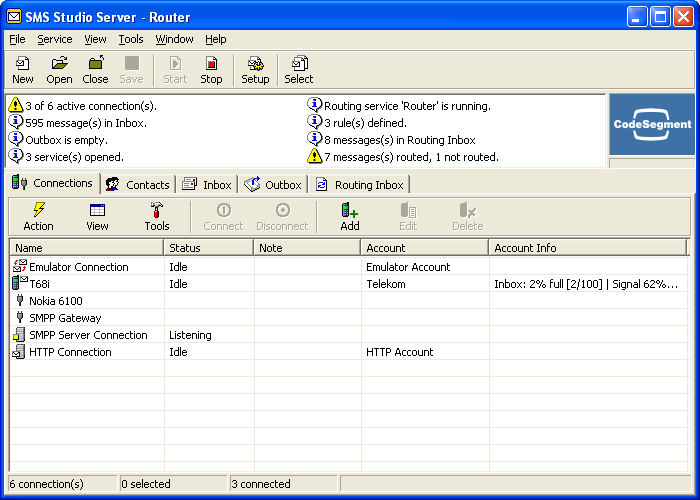Click 'Outbox is empty.' status line
The width and height of the screenshot is (700, 500).
click(x=67, y=140)
